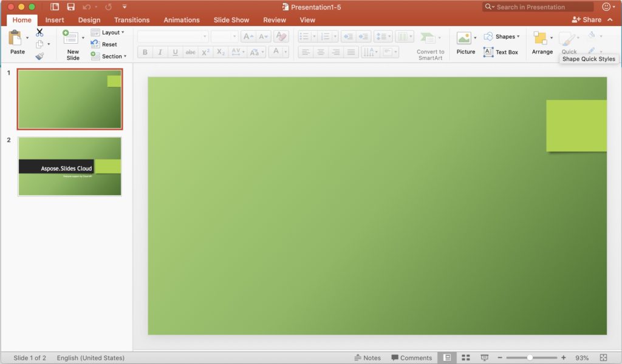This screenshot has height=364, width=622.
Task: Click the New Slide icon
Action: tap(70, 38)
